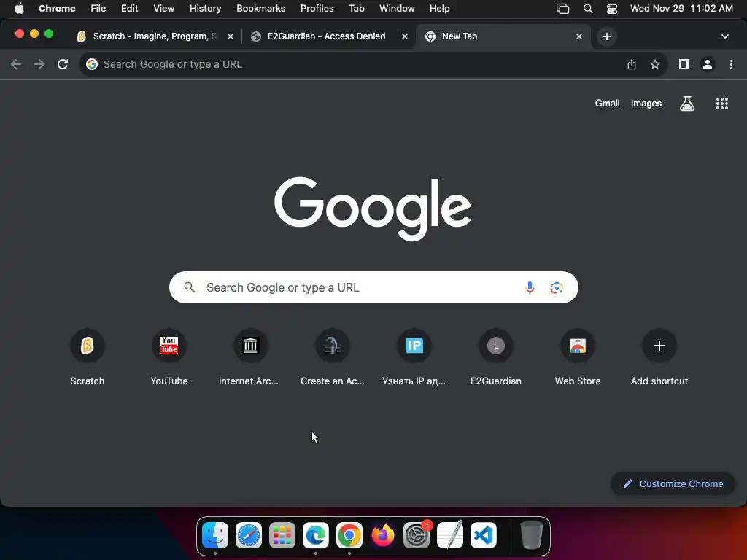Open TextEdit from the Dock
747x560 pixels.
pyautogui.click(x=450, y=535)
